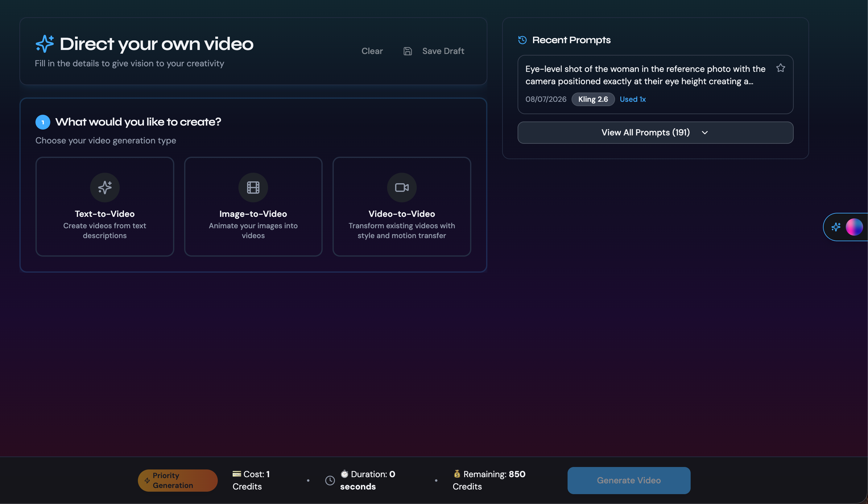Click the gradient orb avatar at right edge
This screenshot has height=504, width=868.
click(854, 227)
